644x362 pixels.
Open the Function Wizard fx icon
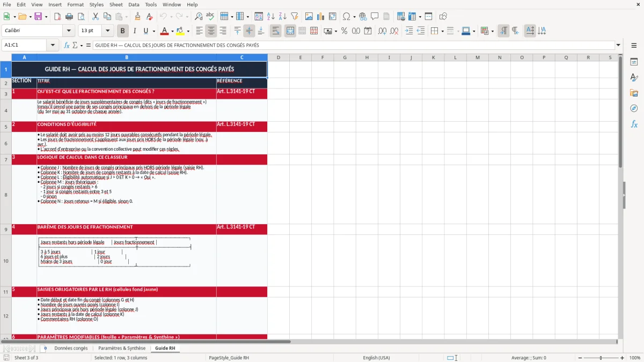coord(67,45)
